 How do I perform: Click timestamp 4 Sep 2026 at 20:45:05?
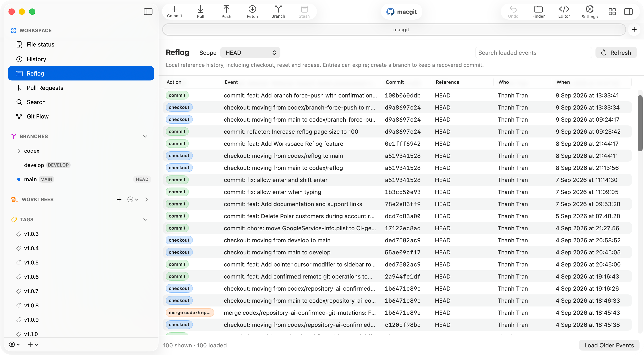point(588,252)
